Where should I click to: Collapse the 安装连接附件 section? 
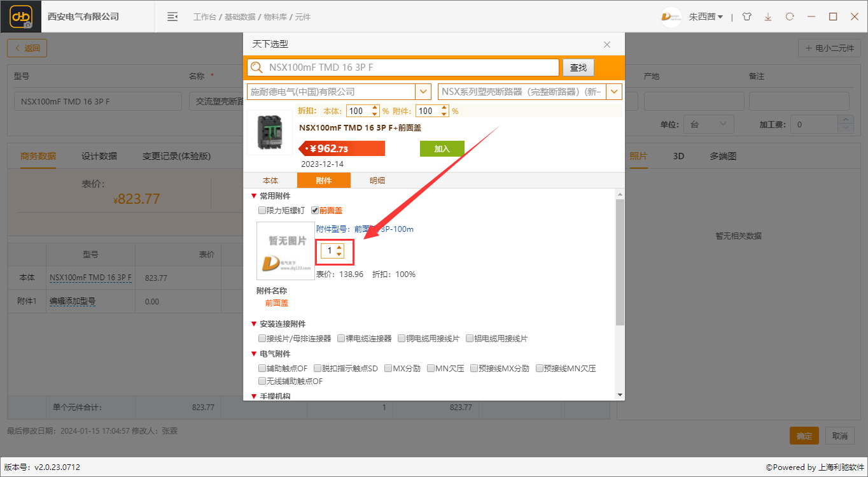(x=254, y=324)
